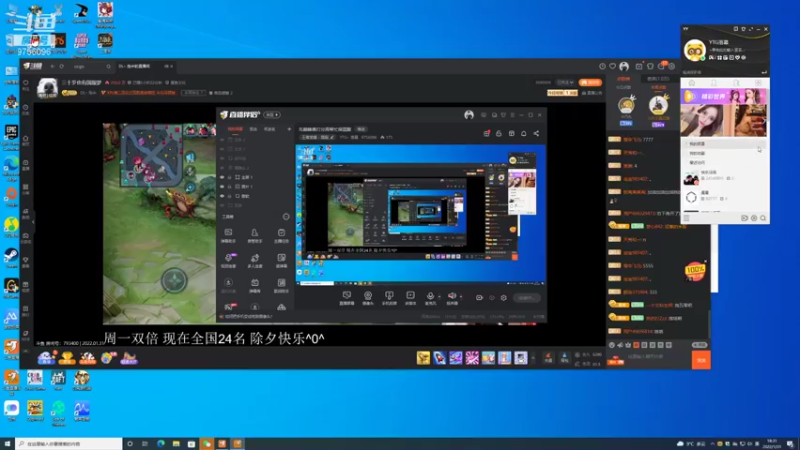800x450 pixels.
Task: Lock the second active source layer
Action: tap(230, 187)
